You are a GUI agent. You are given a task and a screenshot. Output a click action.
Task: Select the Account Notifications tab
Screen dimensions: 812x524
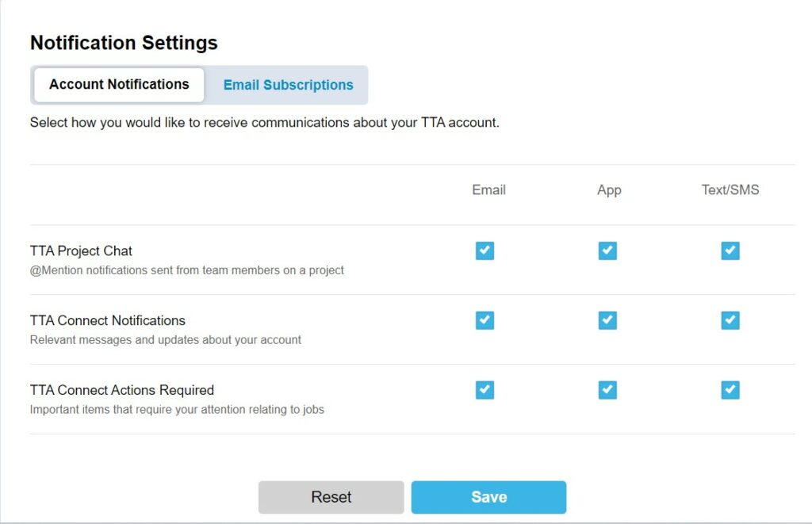[x=118, y=84]
